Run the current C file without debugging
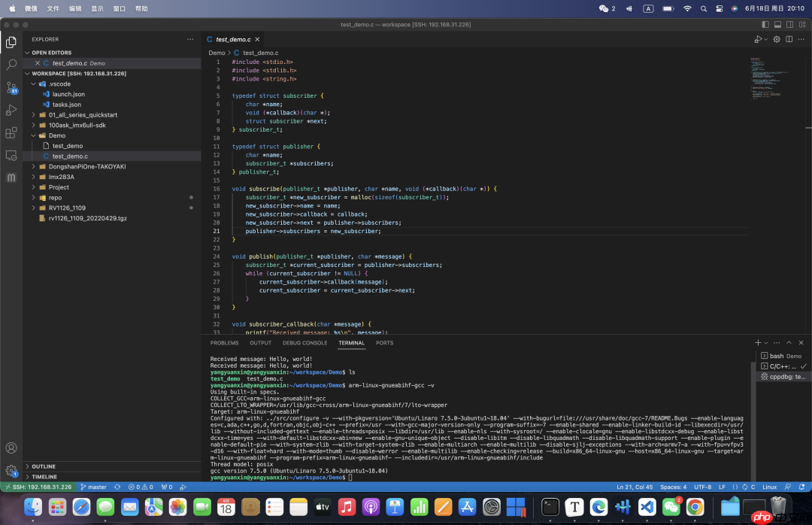Screen dimensions: 812x525 759,38
